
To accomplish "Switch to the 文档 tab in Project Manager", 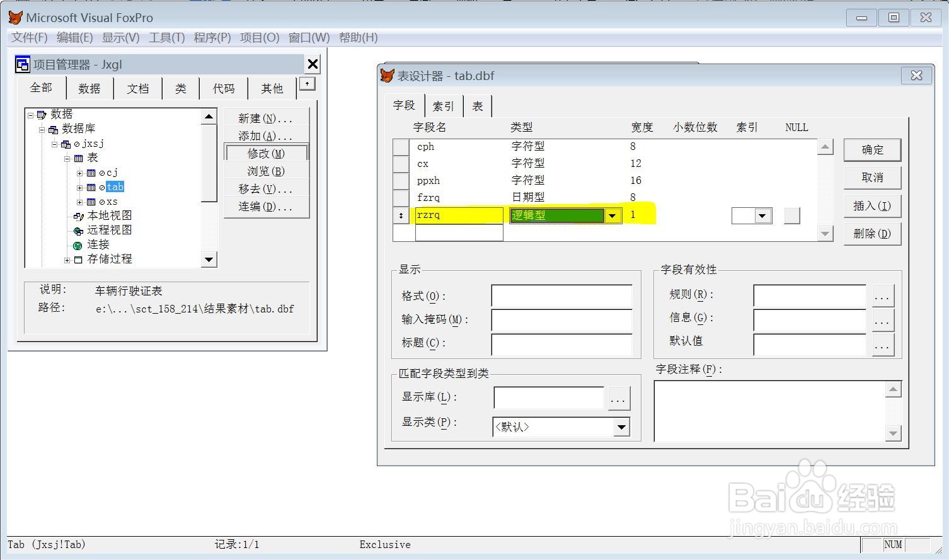I will tap(138, 89).
